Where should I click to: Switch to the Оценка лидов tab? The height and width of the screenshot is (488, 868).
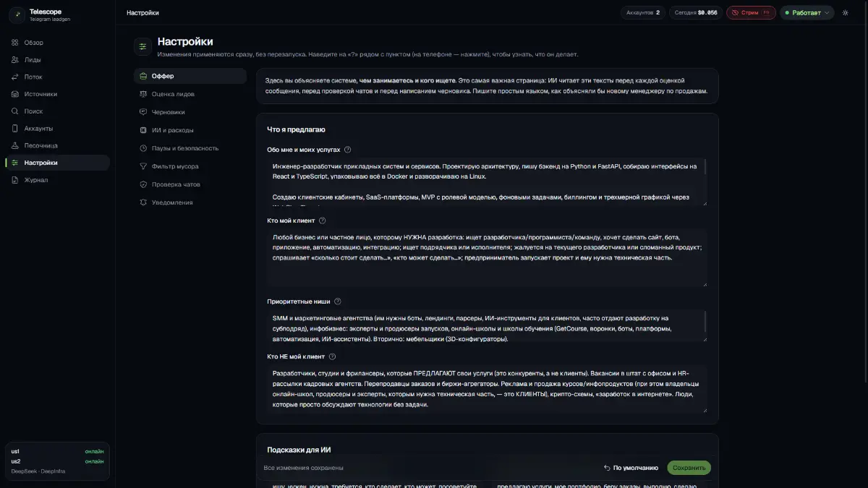190,94
